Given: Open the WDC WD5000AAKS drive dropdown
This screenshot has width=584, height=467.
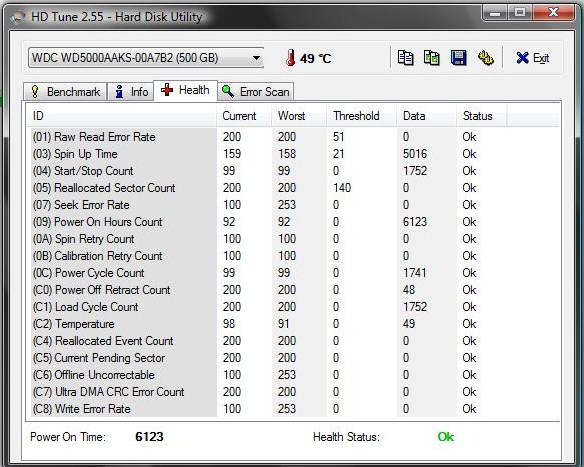Looking at the screenshot, I should pyautogui.click(x=146, y=58).
